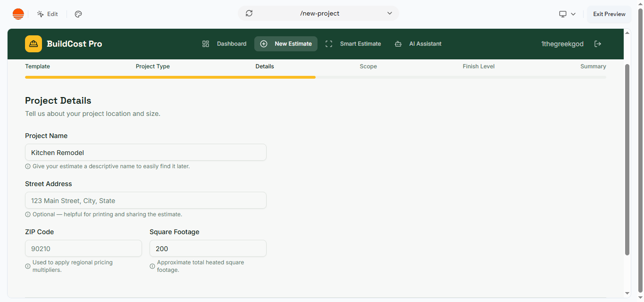Click the Project Name label
The image size is (644, 302).
[46, 136]
